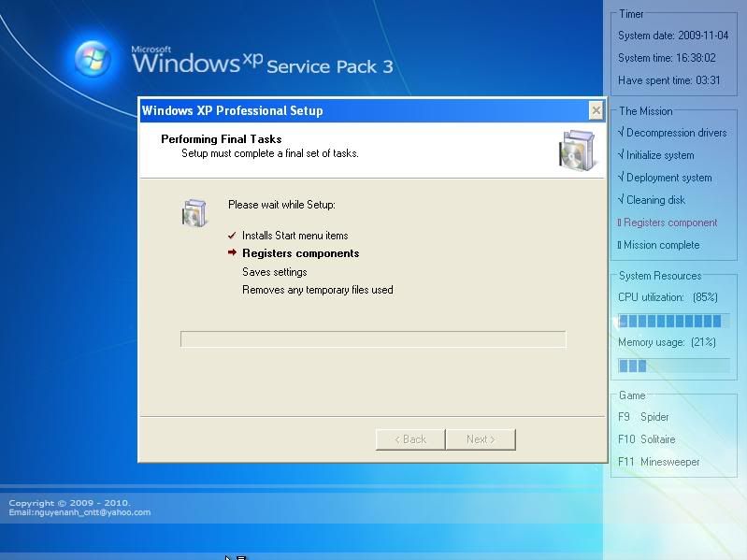Screen dimensions: 747x560
Task: Click the CPU utilization bar
Action: click(674, 321)
